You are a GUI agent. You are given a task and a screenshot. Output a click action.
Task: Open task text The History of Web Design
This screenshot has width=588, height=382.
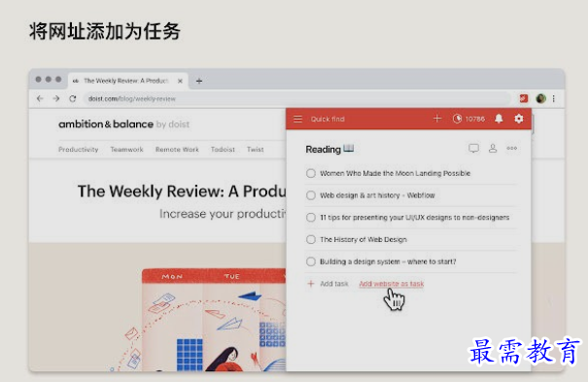tap(363, 239)
